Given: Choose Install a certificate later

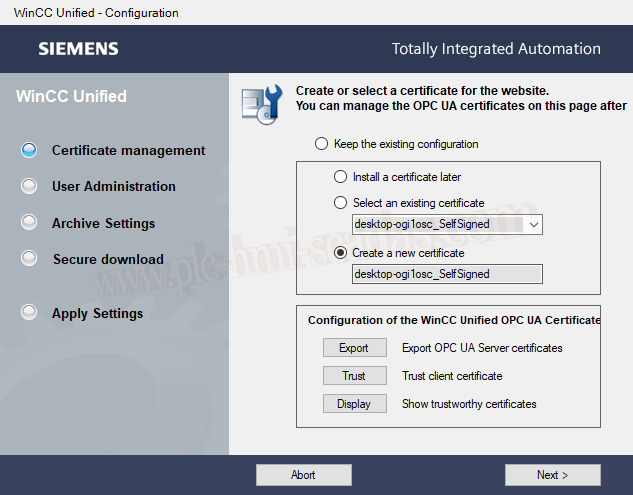Looking at the screenshot, I should [341, 177].
